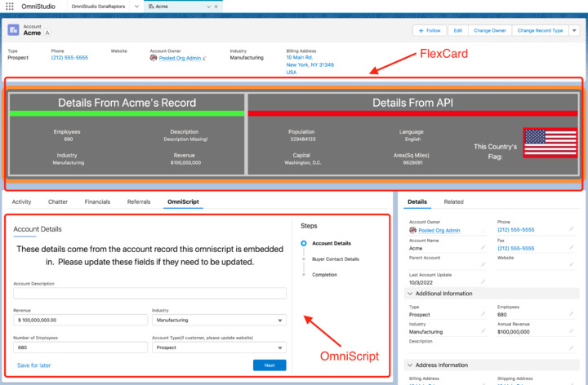Click the Save for later link
This screenshot has width=588, height=385.
[33, 365]
